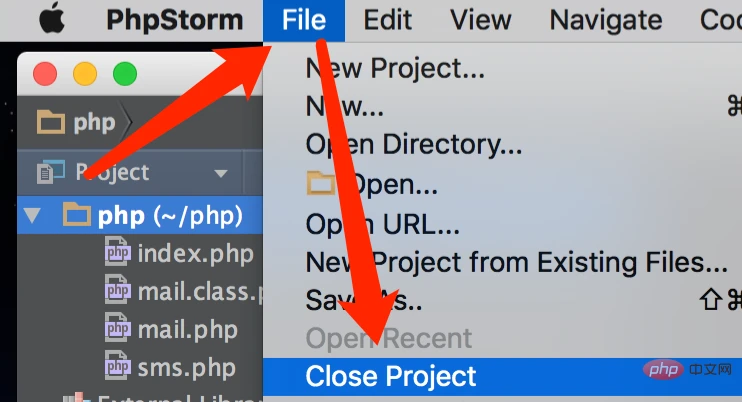
Task: Click the php (~/php) root folder icon
Action: [x=77, y=215]
